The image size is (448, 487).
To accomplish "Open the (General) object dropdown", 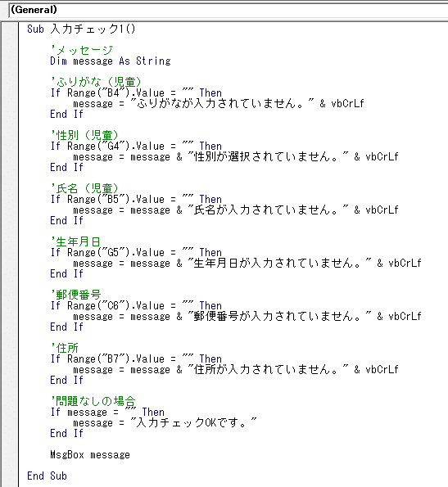I will pos(229,10).
